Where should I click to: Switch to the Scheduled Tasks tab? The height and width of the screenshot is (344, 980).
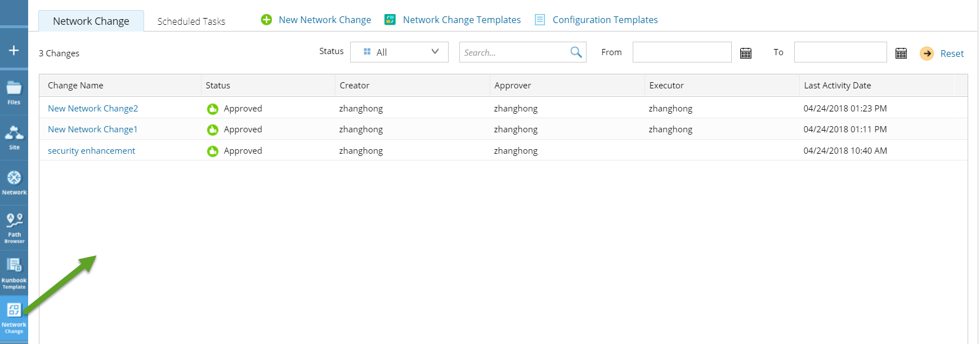pos(191,21)
